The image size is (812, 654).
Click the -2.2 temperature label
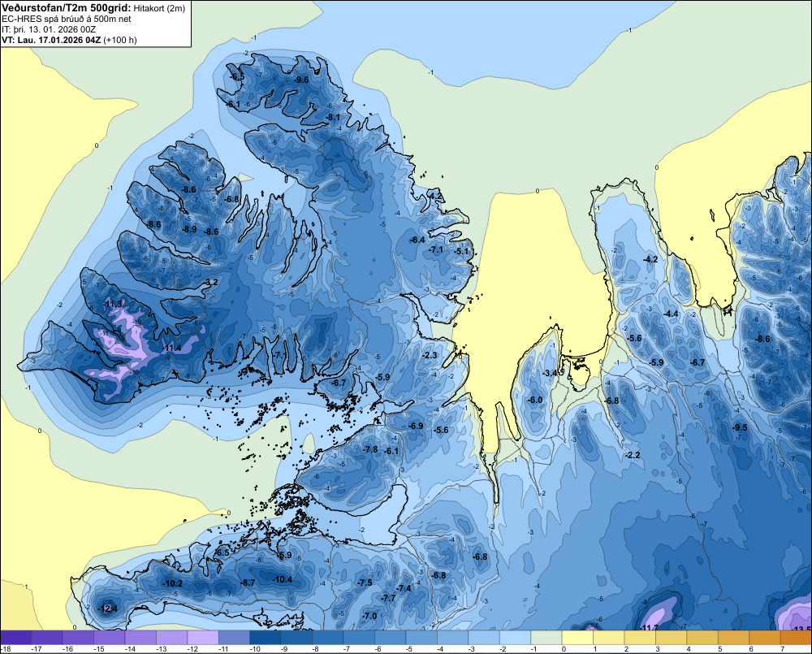tap(633, 456)
